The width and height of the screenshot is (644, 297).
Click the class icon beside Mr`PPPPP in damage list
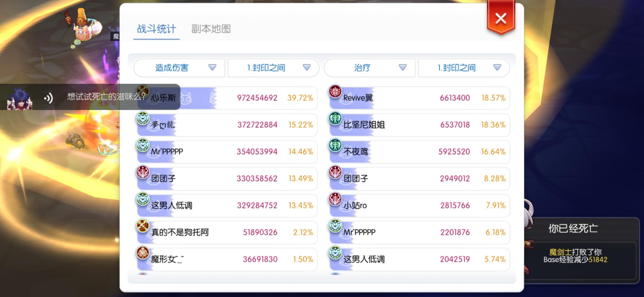pos(143,145)
